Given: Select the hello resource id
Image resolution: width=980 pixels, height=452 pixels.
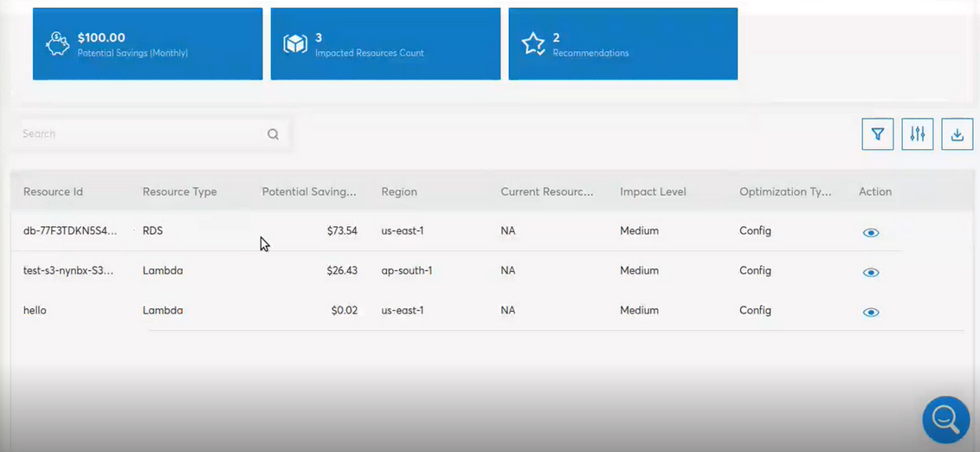Looking at the screenshot, I should [x=35, y=310].
